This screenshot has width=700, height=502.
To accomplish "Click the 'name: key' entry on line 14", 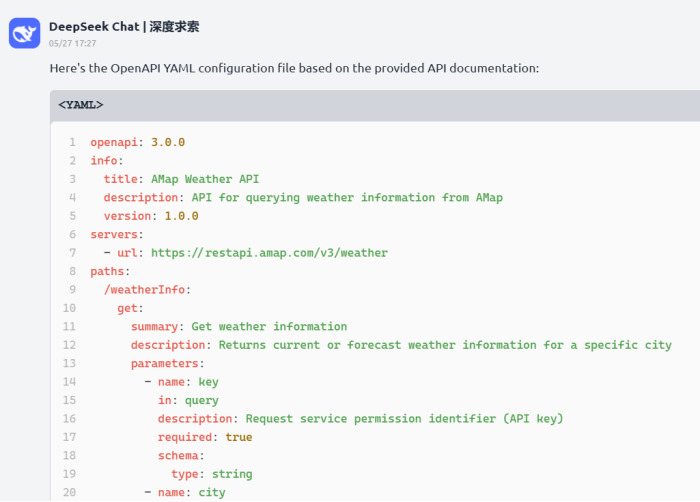I will tap(188, 382).
